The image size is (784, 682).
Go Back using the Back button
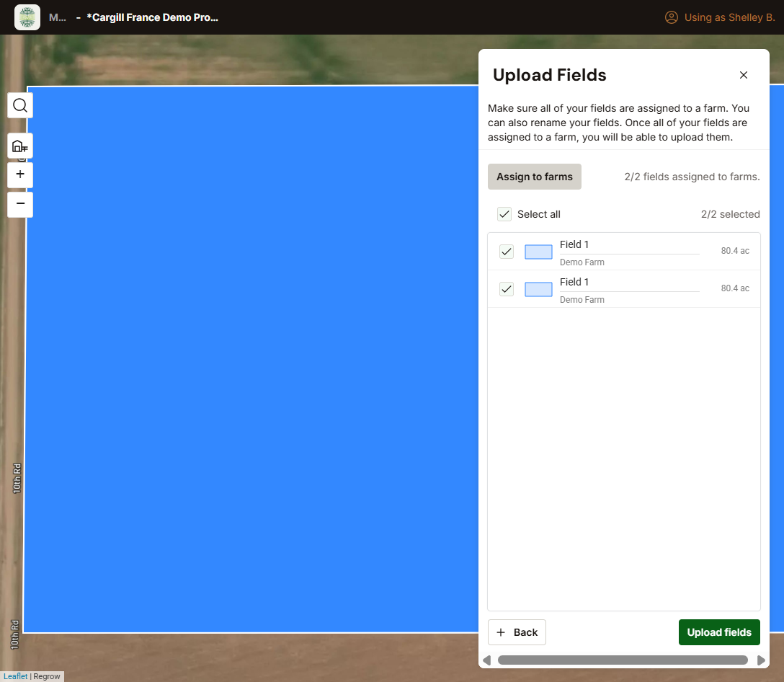pyautogui.click(x=517, y=632)
